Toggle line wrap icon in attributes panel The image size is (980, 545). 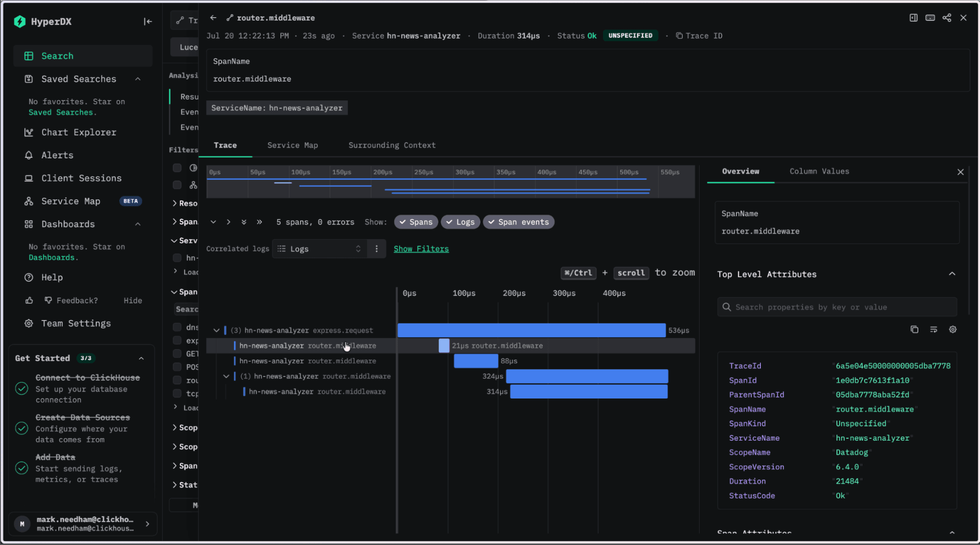[933, 329]
